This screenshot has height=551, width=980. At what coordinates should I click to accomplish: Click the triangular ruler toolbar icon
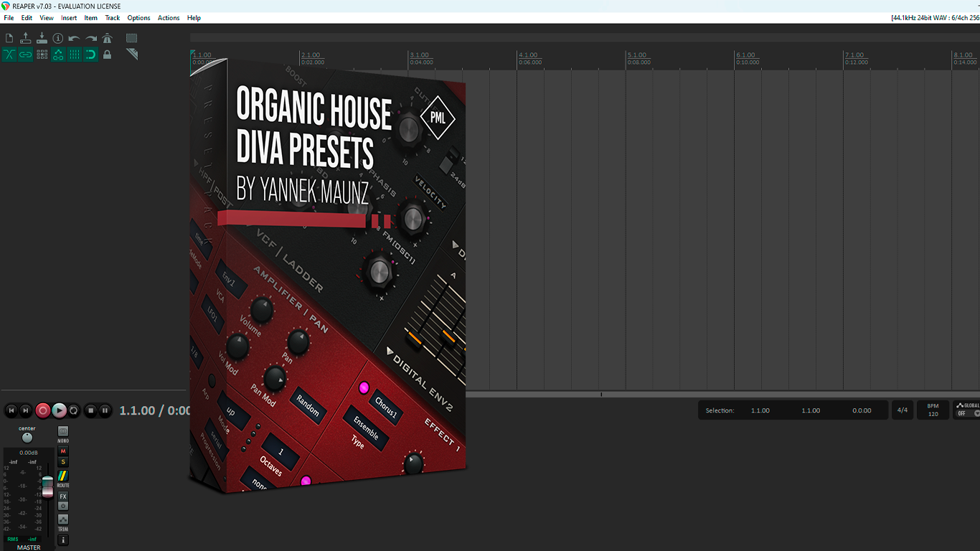point(132,55)
